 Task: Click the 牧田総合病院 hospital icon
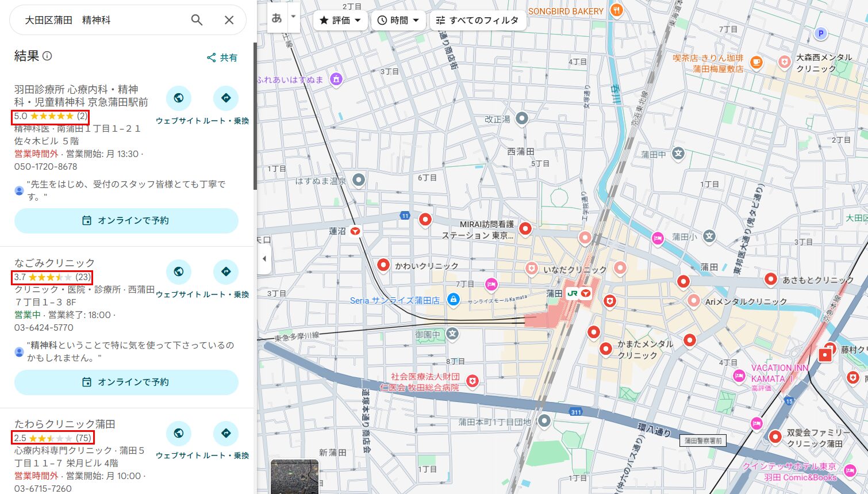pos(472,381)
